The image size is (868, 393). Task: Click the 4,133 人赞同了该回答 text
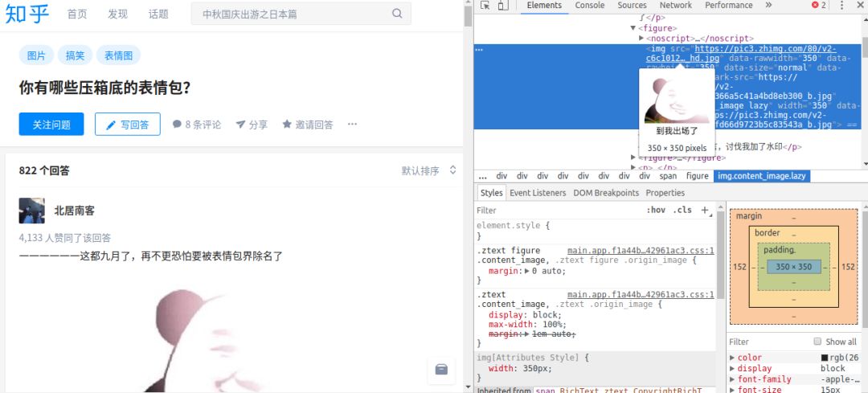65,238
